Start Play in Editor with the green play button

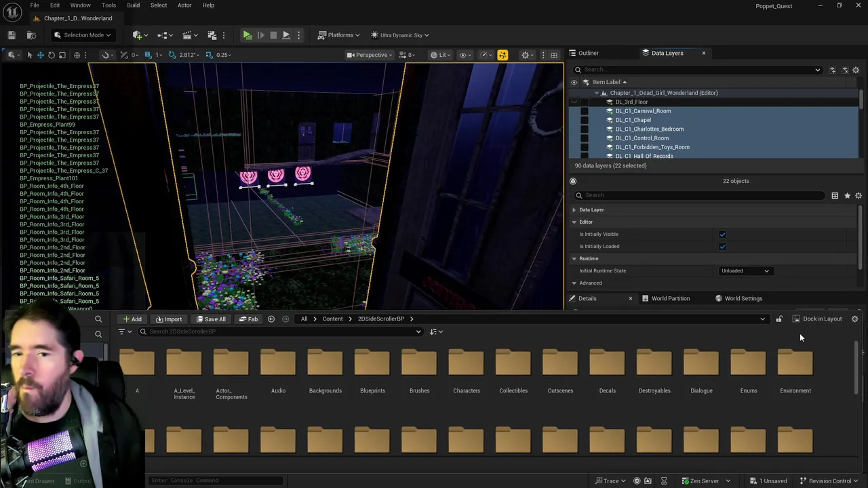248,35
